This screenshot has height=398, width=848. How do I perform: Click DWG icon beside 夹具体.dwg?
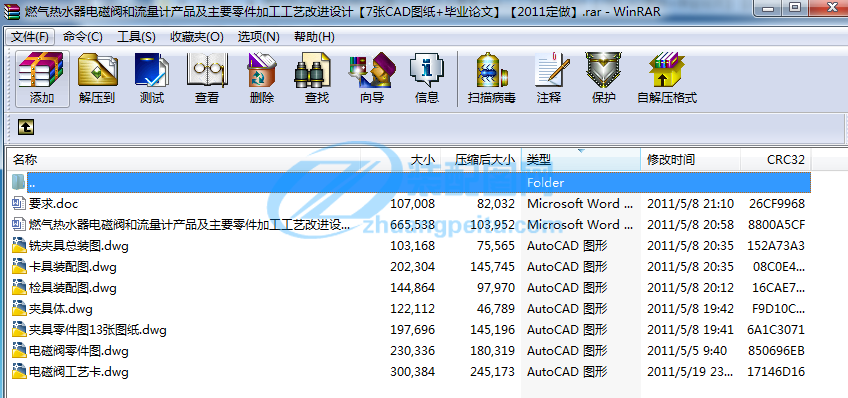coord(19,309)
